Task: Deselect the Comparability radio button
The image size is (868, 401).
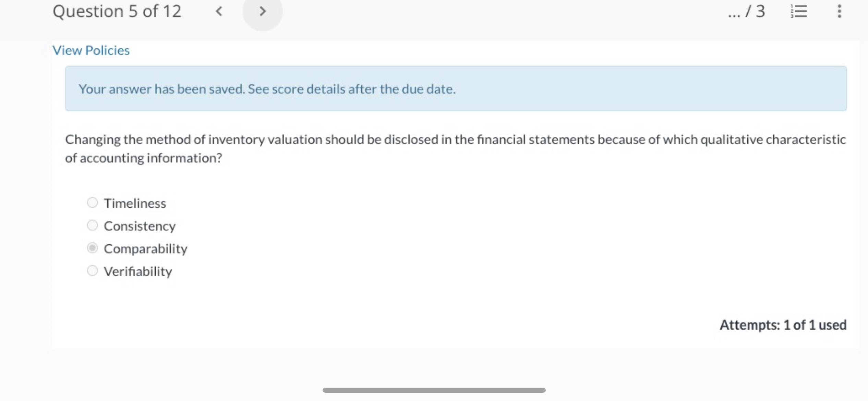Action: [x=92, y=248]
